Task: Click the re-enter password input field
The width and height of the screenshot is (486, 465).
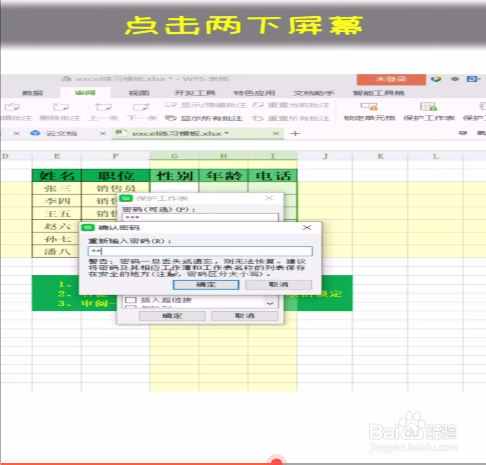Action: (x=200, y=251)
